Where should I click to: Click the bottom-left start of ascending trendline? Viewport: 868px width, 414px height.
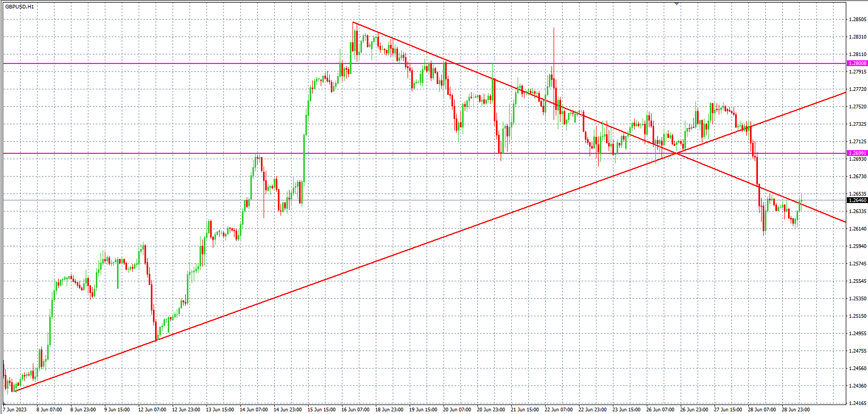(15, 391)
